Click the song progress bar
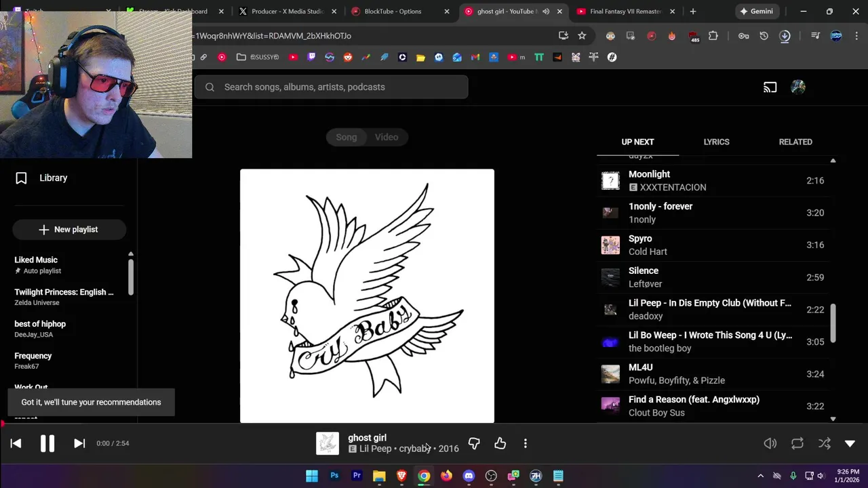Screen dimensions: 868x488 (x=434, y=424)
